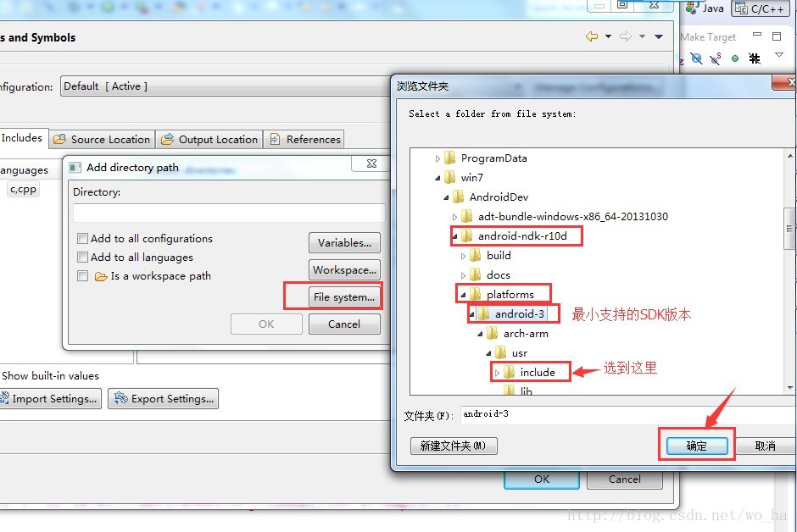Enable Is a workspace path checkbox
This screenshot has width=797, height=532.
(82, 275)
